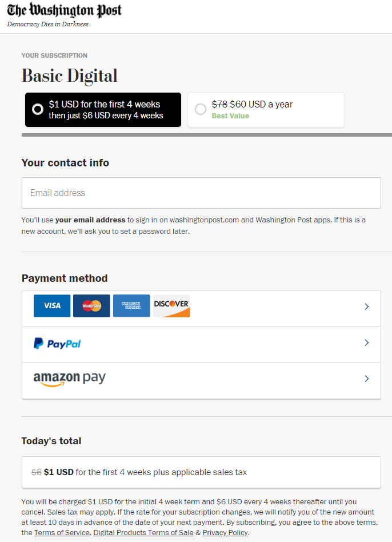Click the Visa card icon
This screenshot has height=542, width=392.
(x=52, y=305)
